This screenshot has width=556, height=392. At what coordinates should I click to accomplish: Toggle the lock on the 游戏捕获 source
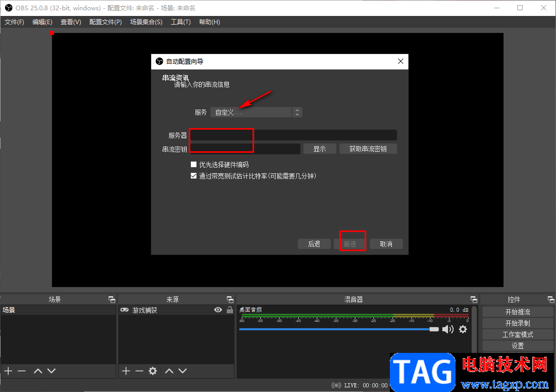click(230, 310)
